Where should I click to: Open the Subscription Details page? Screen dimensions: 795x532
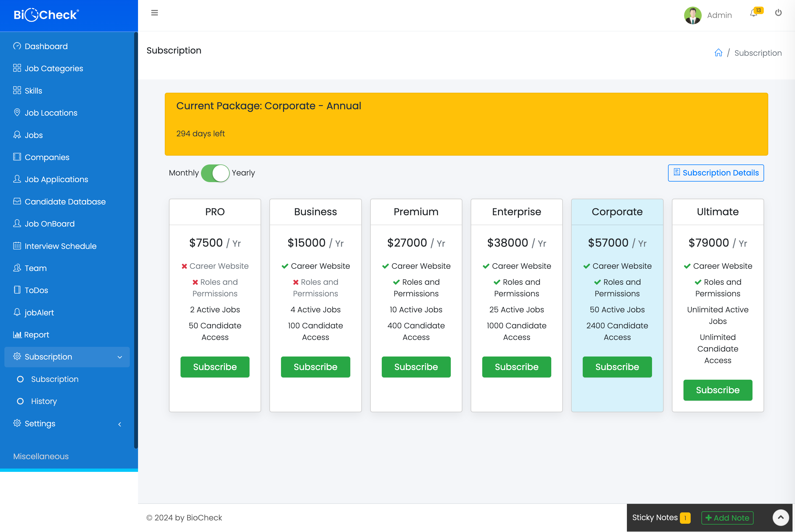(716, 173)
